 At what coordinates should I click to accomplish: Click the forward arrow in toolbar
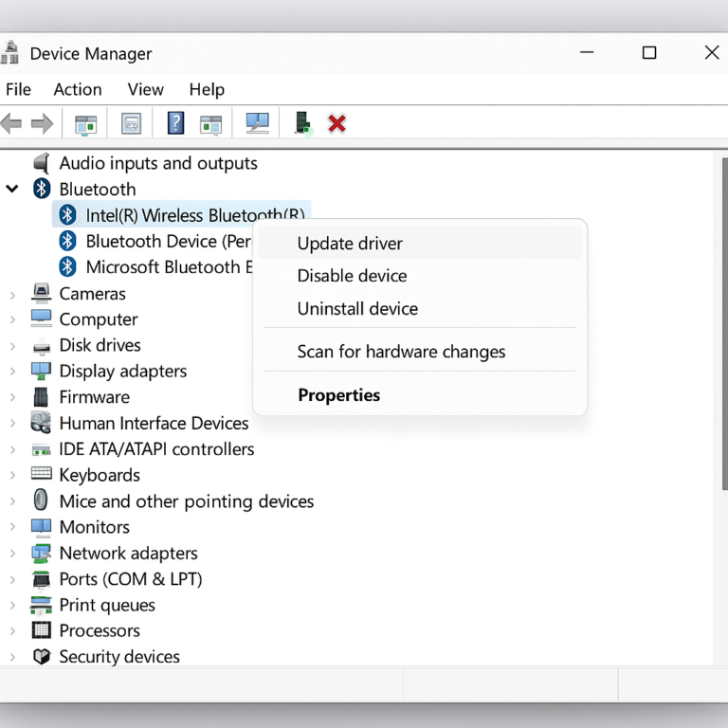[42, 123]
